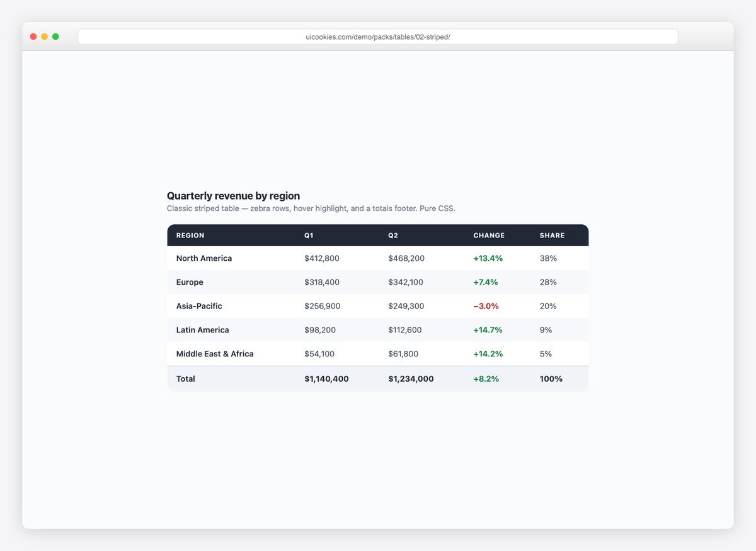Select the Latin America row label
This screenshot has width=756, height=551.
click(203, 330)
